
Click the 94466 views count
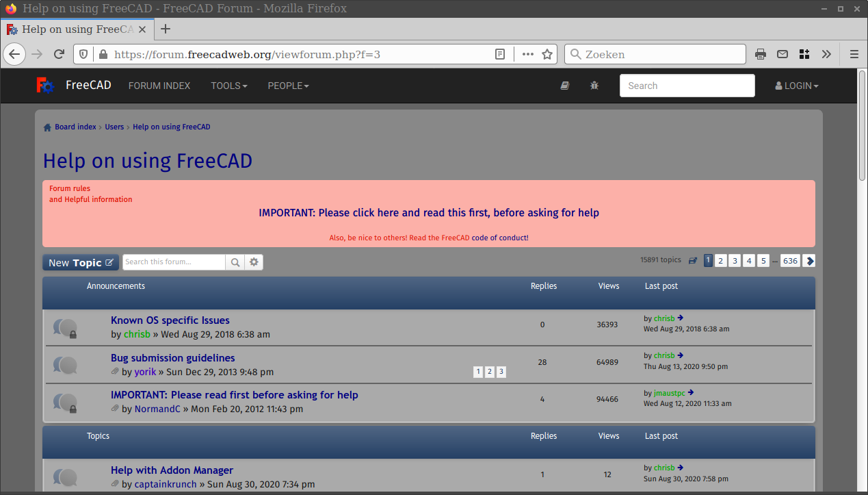click(607, 399)
